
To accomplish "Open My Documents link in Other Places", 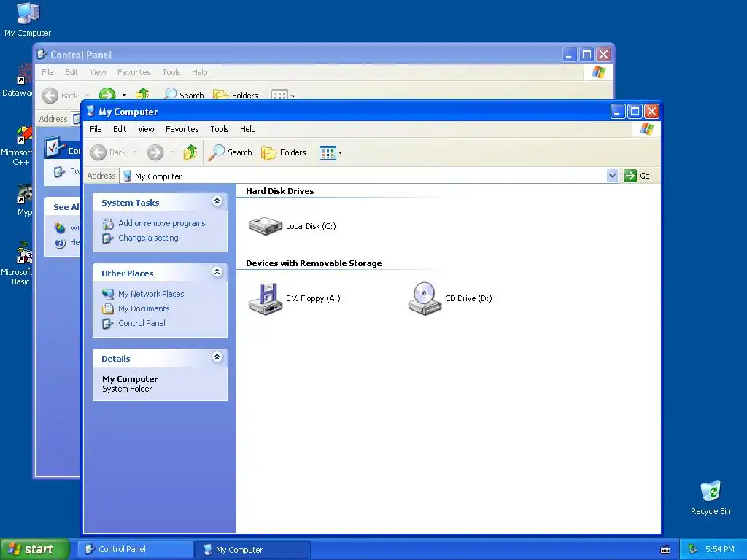I will (144, 308).
